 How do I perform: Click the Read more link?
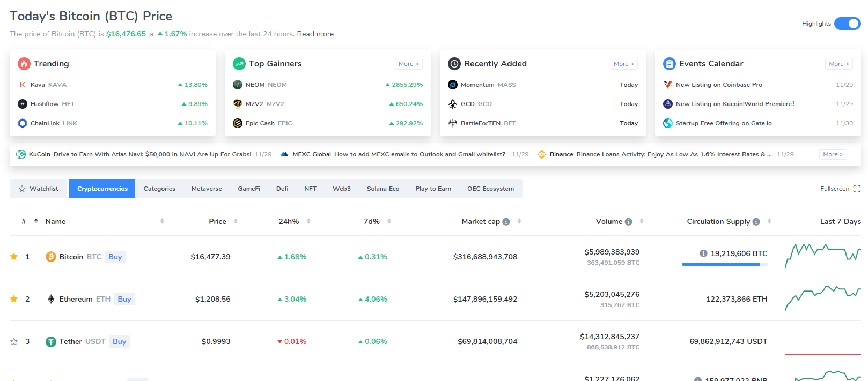coord(315,34)
